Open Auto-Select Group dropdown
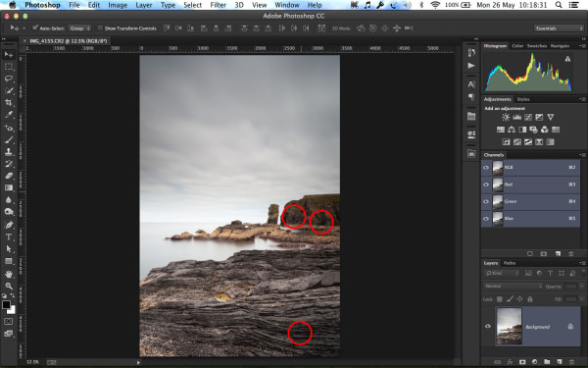Screen dimensions: 588x368 coord(79,28)
